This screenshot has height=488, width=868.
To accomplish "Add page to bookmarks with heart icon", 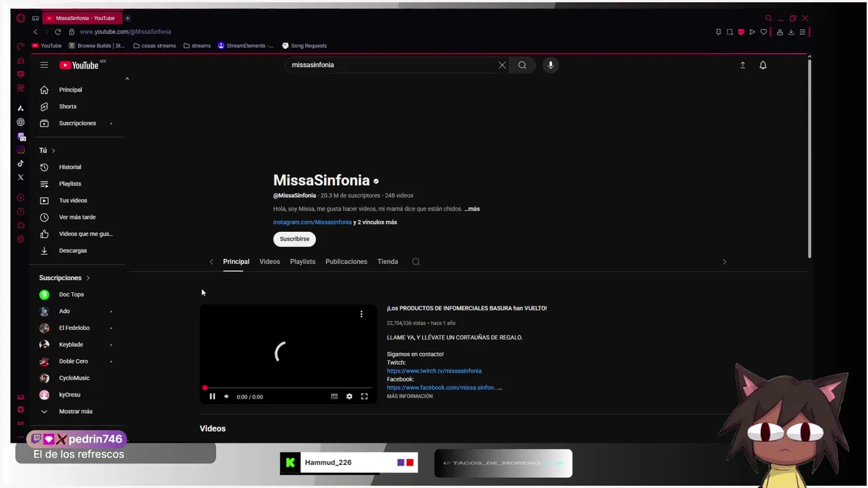I will (x=764, y=32).
